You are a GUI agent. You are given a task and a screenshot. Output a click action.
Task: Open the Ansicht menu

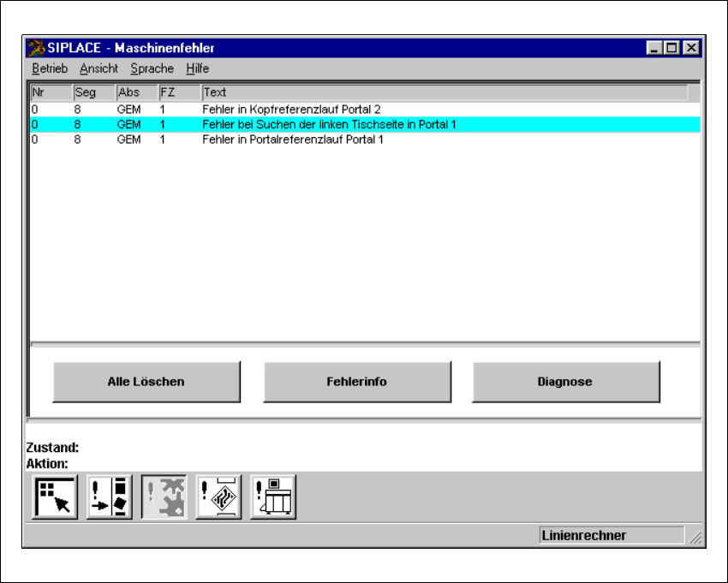pos(98,68)
